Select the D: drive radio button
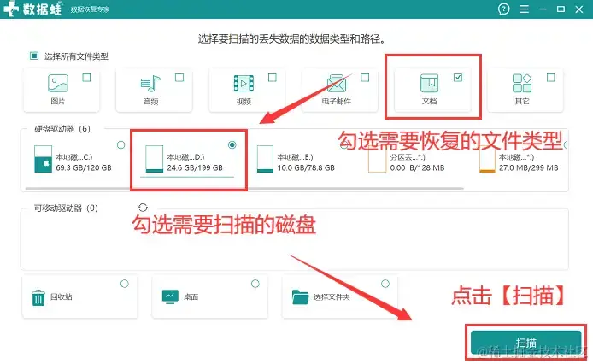The height and width of the screenshot is (364, 593). click(232, 145)
